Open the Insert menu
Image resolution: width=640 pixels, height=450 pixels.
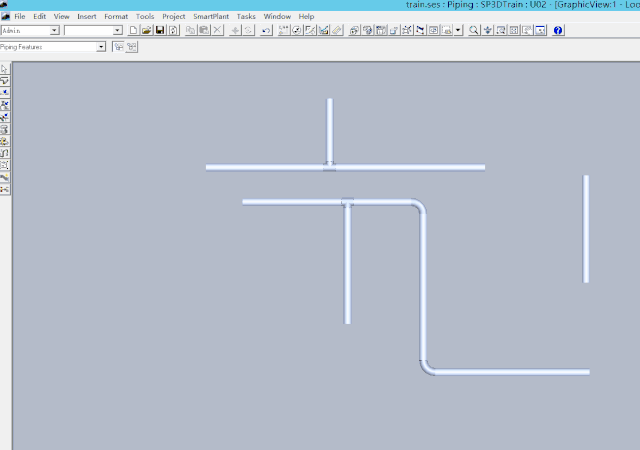coord(87,16)
